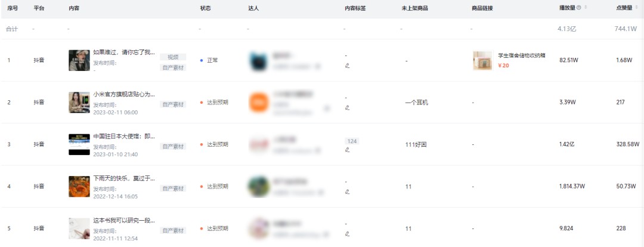
Task: Click the edit tag pencil icon in row 4
Action: coord(348,192)
